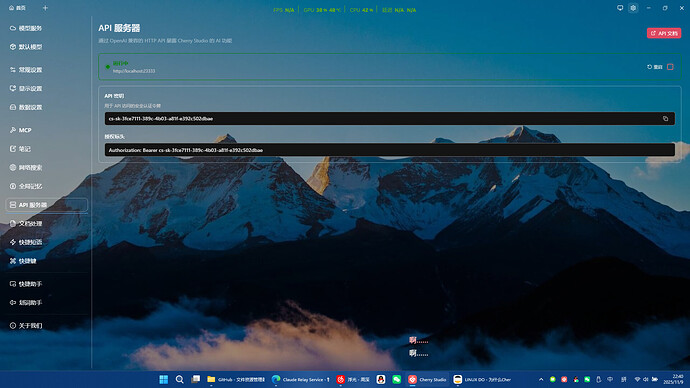Click the monitor icon in title bar
Viewport: 690px width, 388px height.
tap(620, 8)
